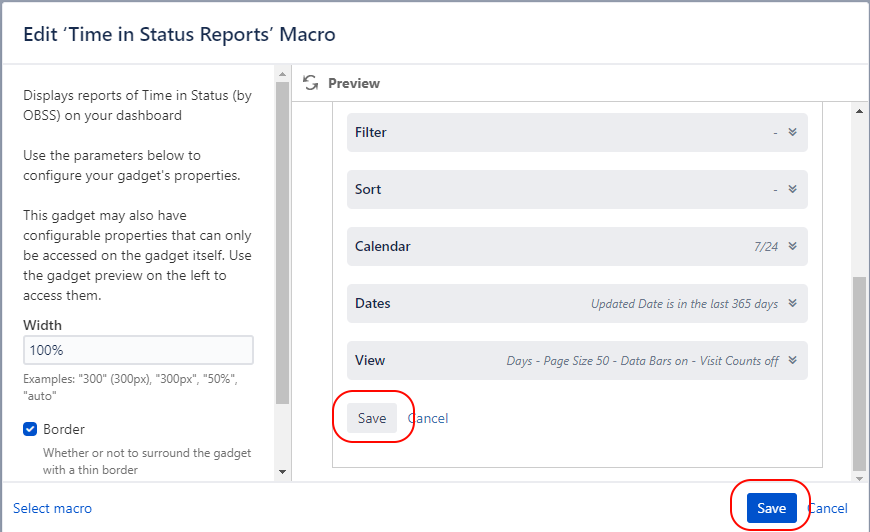The height and width of the screenshot is (532, 870).
Task: Expand the Calendar section chevron
Action: pos(792,246)
